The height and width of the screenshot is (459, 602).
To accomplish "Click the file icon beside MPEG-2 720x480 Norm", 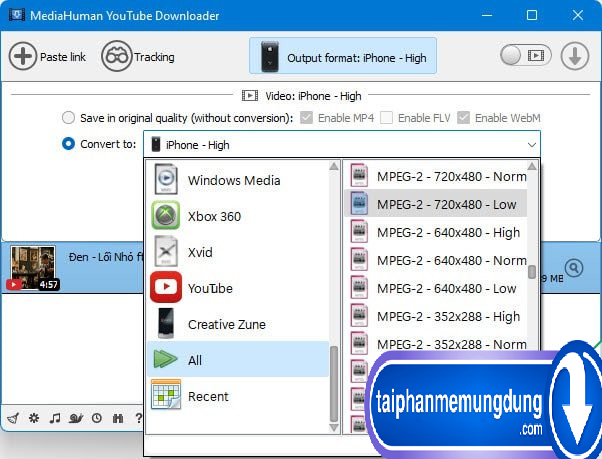I will pyautogui.click(x=359, y=176).
